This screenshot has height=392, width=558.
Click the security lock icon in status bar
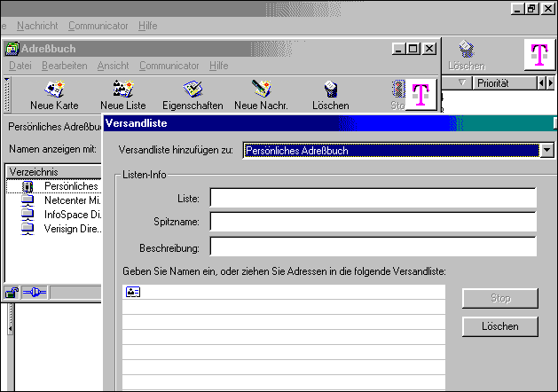[x=12, y=292]
